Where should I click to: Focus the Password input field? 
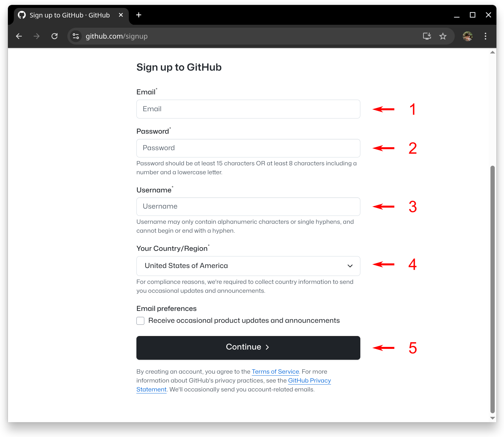248,148
